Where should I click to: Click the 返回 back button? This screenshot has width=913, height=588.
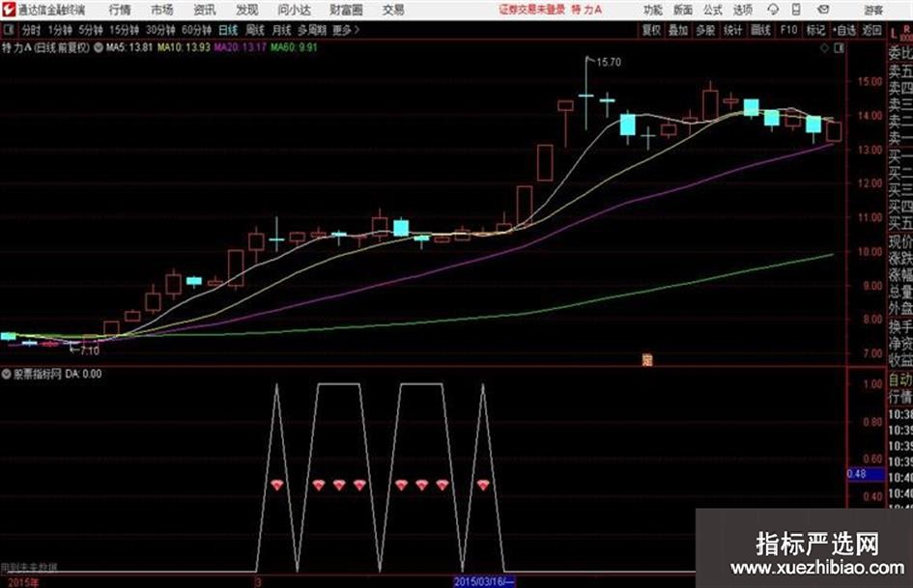click(871, 30)
